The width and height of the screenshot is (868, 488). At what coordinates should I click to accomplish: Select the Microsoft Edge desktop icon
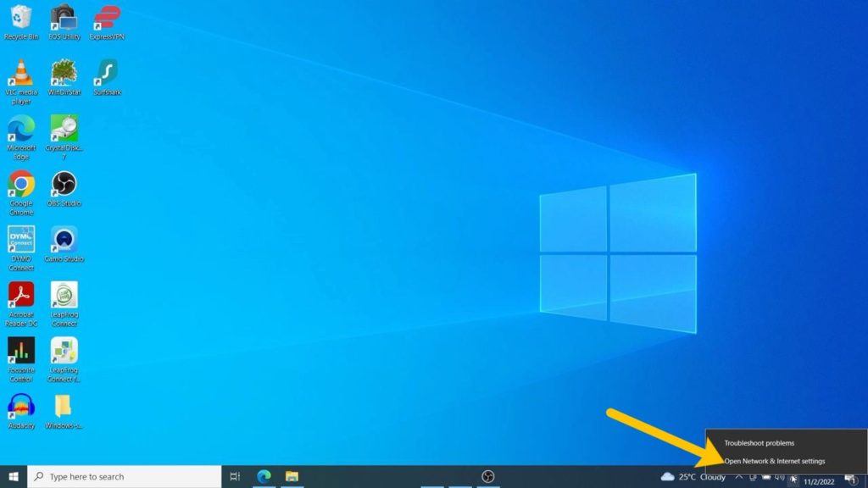click(21, 137)
